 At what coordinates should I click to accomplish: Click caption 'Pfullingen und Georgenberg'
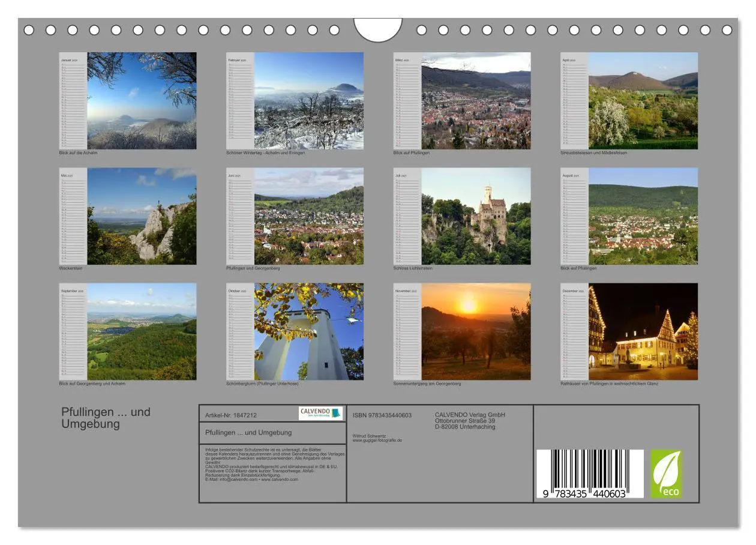[253, 268]
